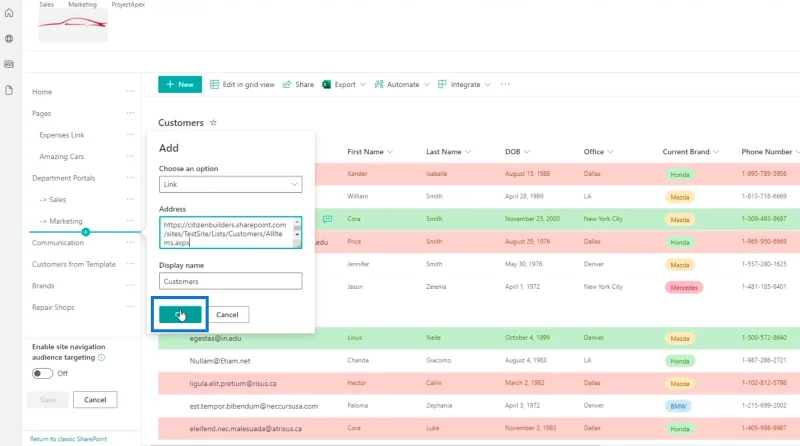Open the Sales top navigation link
This screenshot has height=446, width=800.
46,4
